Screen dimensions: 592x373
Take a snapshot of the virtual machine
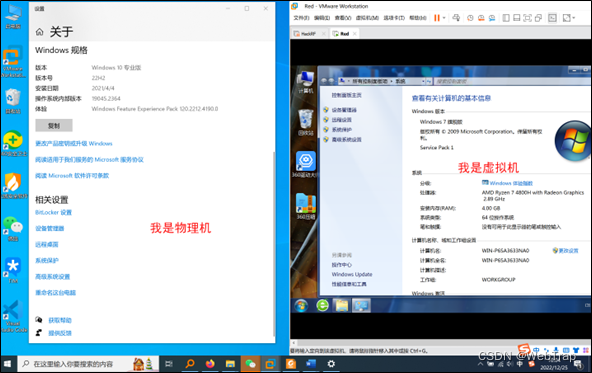pos(470,18)
